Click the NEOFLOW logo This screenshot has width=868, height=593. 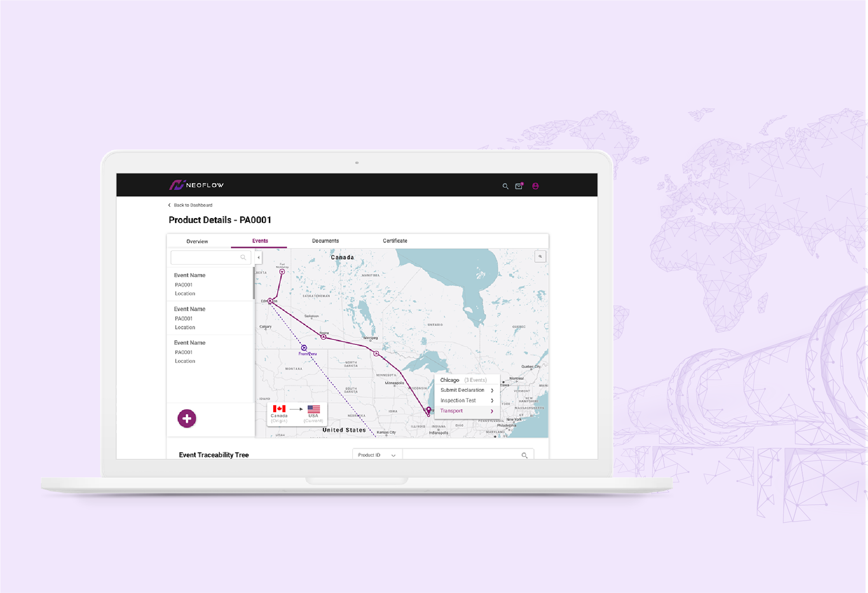[197, 185]
